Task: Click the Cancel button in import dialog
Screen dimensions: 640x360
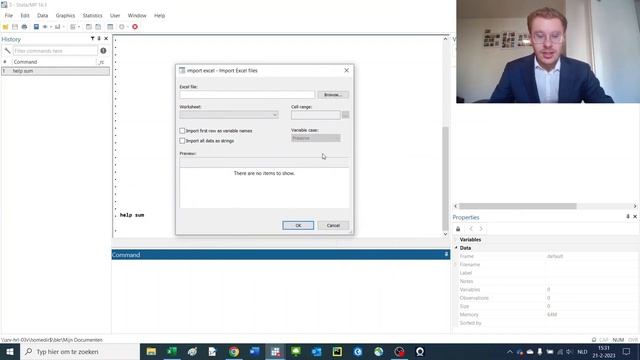Action: pyautogui.click(x=333, y=225)
